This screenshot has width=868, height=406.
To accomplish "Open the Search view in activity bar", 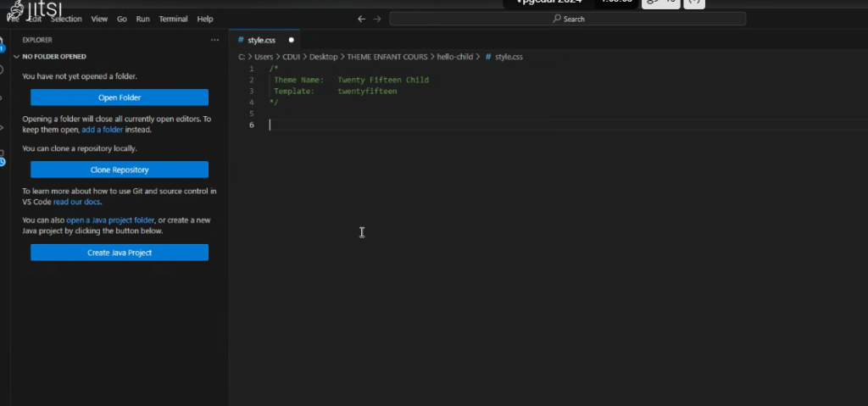I will (3, 70).
